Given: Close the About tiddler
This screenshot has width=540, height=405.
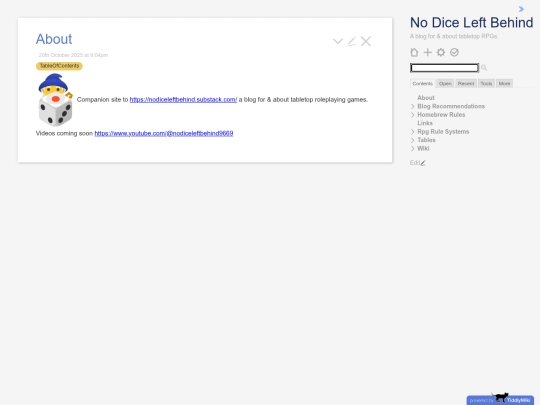Looking at the screenshot, I should tap(366, 41).
